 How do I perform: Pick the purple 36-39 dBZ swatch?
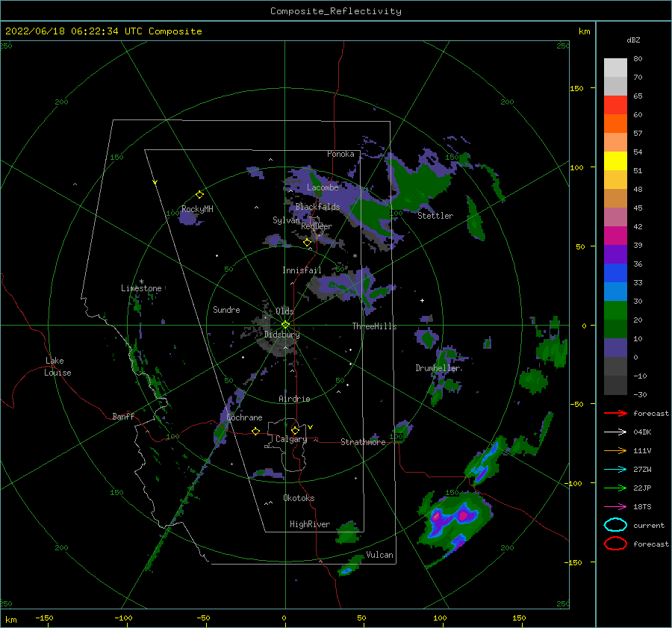(x=615, y=255)
